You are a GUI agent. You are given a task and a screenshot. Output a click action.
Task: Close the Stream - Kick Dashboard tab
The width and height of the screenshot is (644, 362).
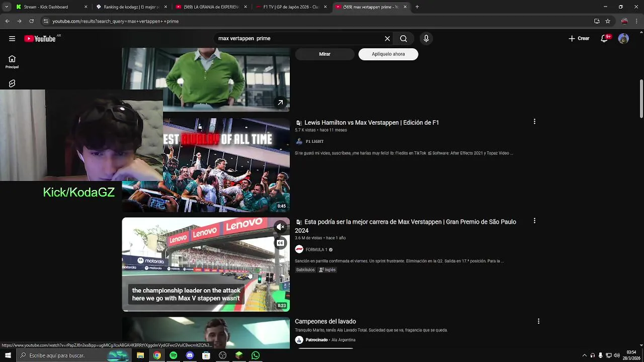[86, 7]
